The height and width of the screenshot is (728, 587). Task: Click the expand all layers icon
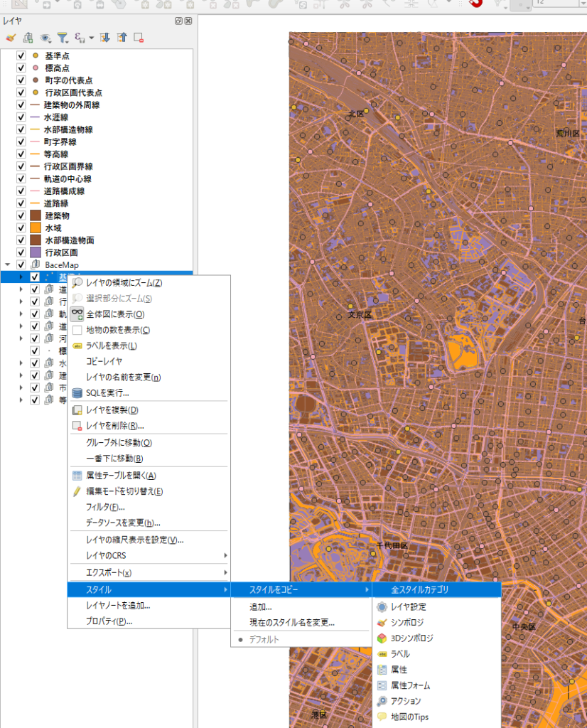click(104, 38)
